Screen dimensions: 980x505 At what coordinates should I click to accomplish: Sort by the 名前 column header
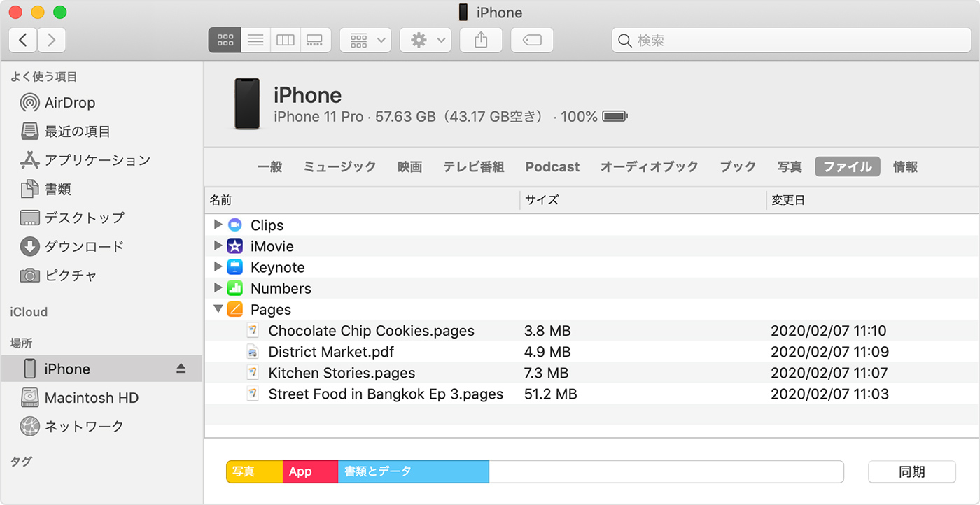coord(362,200)
